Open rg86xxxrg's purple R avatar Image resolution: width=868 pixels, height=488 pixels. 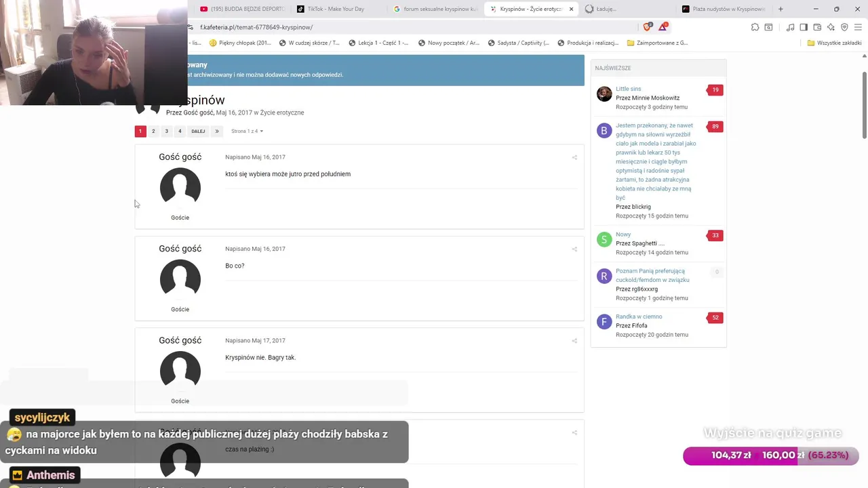[604, 276]
